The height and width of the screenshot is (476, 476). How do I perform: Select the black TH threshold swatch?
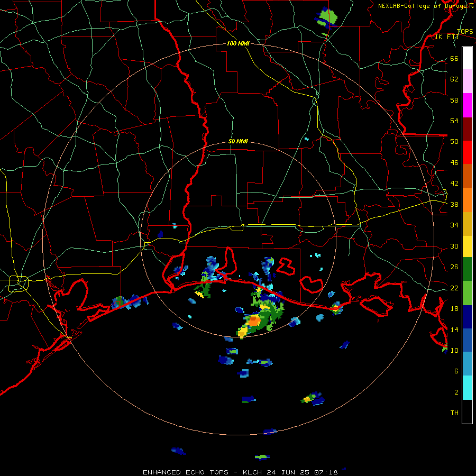coord(467,411)
